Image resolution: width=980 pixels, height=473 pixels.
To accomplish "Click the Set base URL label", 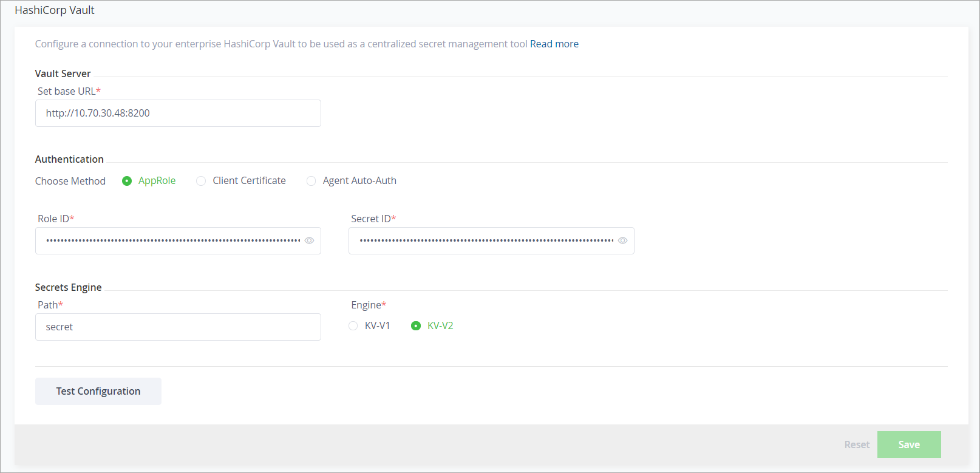I will [69, 91].
